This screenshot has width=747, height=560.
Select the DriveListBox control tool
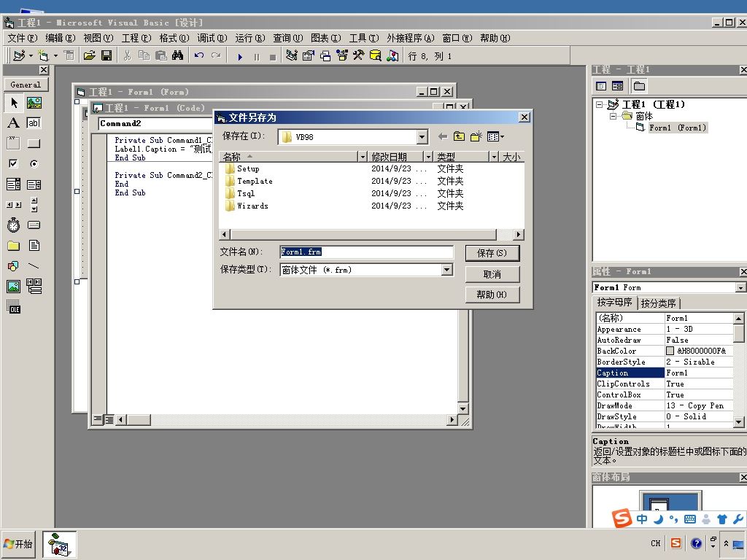point(34,225)
